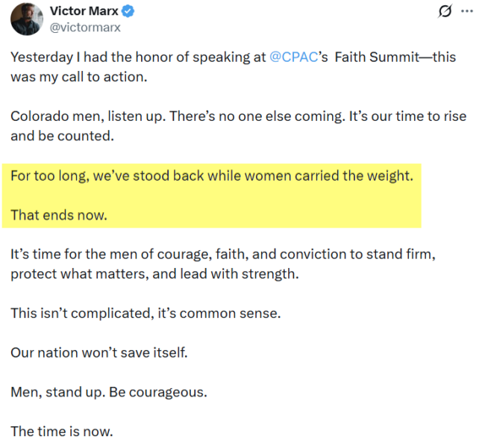
Task: Open the @victormarx handle link
Action: (84, 28)
